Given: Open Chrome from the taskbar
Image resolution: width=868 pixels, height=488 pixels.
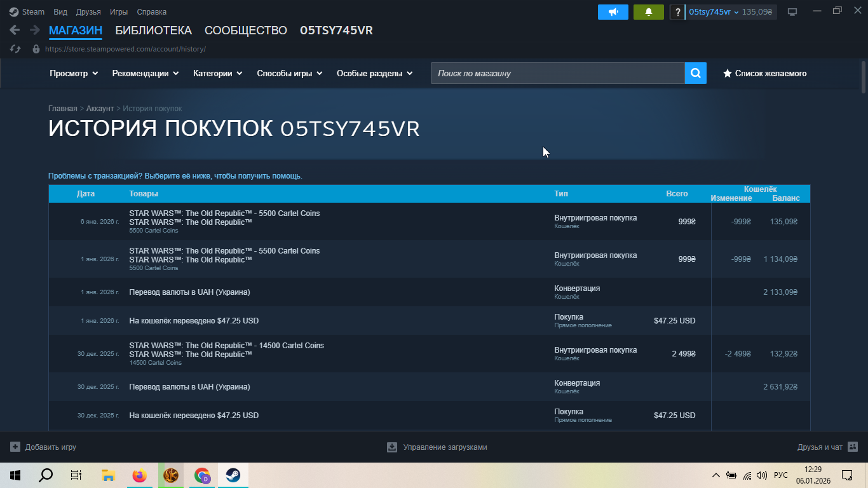Looking at the screenshot, I should click(x=202, y=475).
